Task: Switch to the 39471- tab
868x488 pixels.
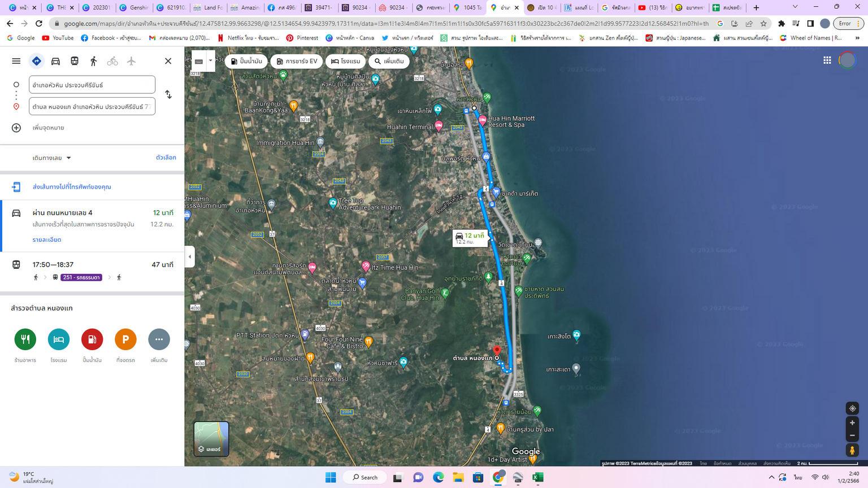Action: [318, 8]
